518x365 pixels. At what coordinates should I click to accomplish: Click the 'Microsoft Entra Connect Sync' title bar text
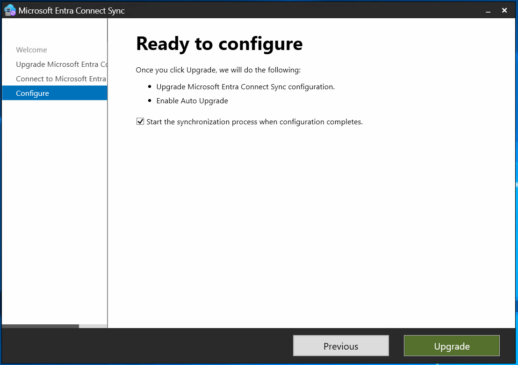(71, 11)
